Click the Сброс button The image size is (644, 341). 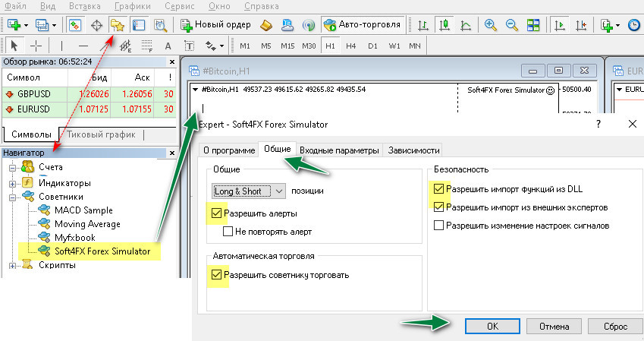[616, 327]
